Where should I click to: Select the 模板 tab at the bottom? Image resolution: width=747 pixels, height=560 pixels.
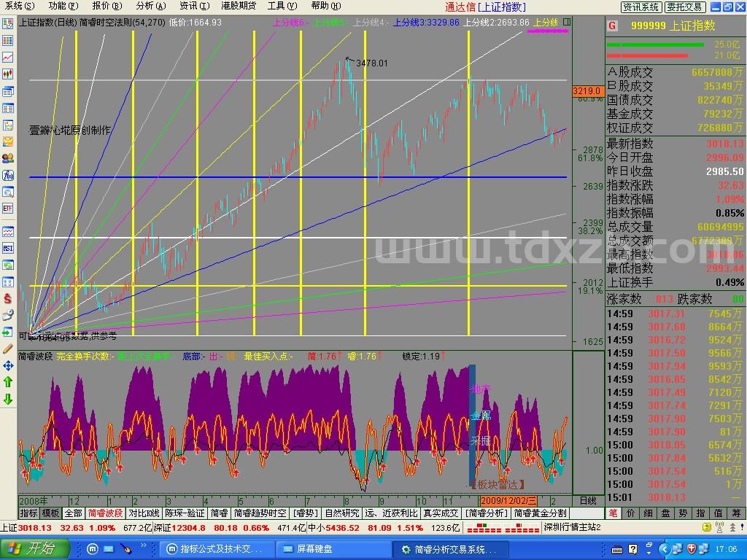coord(50,513)
